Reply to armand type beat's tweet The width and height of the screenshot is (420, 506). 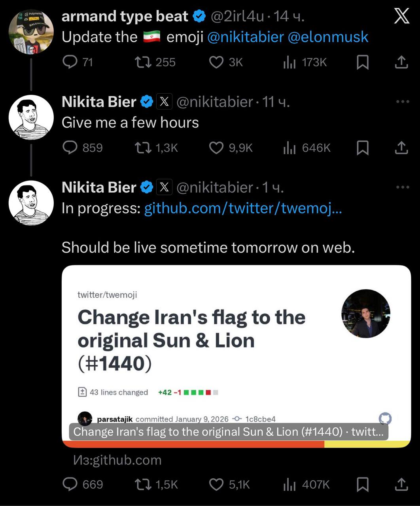[x=70, y=62]
